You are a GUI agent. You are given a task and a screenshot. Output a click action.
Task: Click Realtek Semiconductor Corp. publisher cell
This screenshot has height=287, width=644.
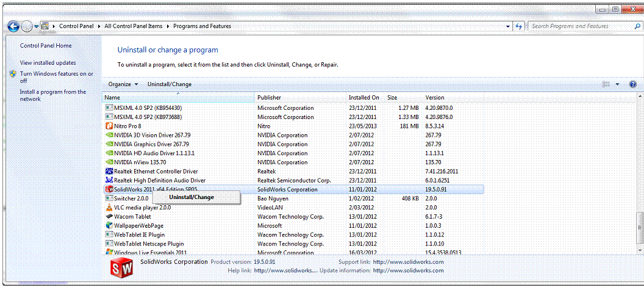(294, 181)
